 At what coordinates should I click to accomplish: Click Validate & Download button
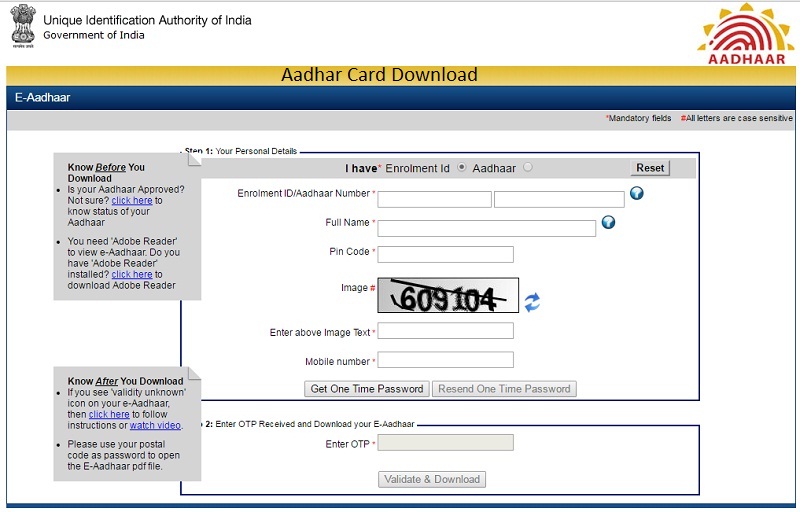(x=432, y=479)
